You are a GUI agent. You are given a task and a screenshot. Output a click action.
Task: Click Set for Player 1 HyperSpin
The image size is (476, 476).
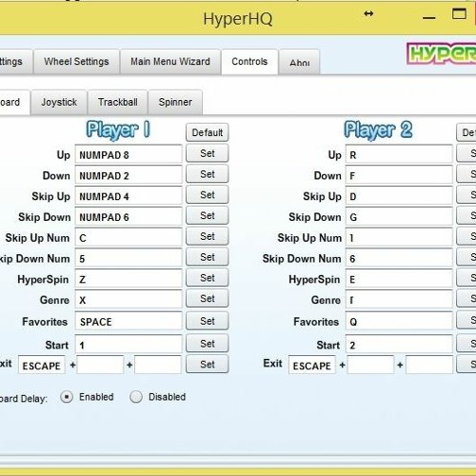[208, 278]
